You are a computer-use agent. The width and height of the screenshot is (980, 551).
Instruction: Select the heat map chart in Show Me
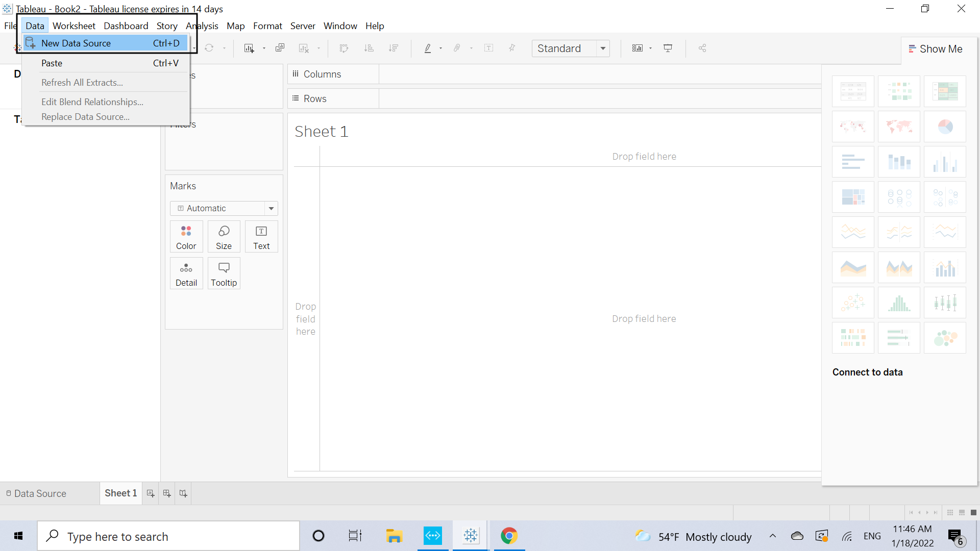pos(899,91)
